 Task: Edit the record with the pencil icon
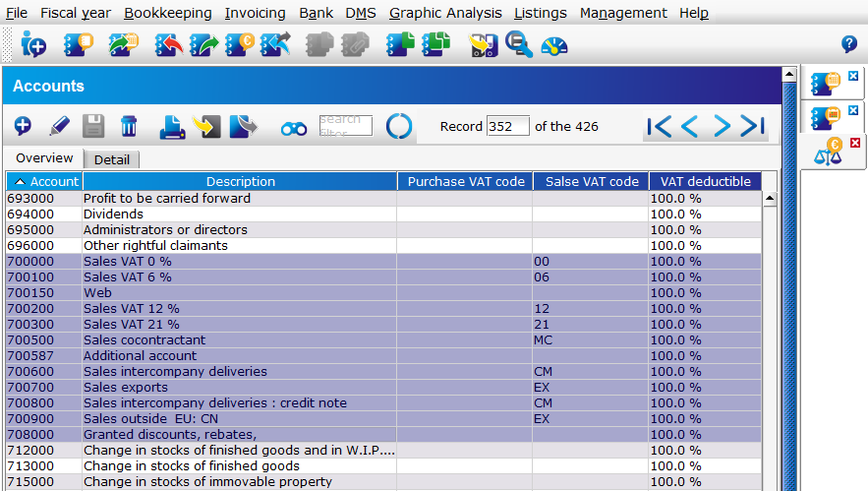click(x=59, y=126)
